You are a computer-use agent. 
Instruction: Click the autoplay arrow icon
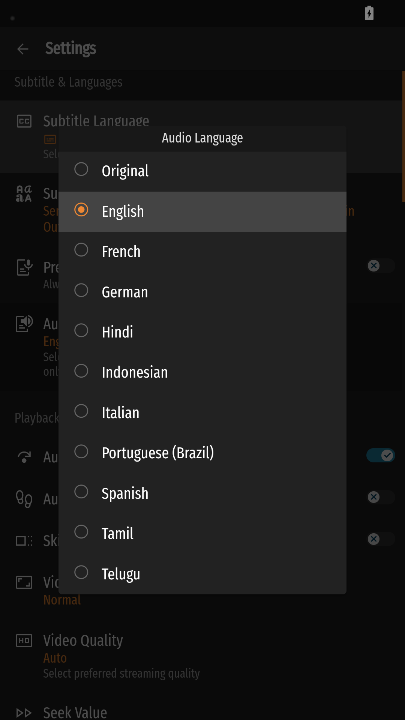[24, 457]
